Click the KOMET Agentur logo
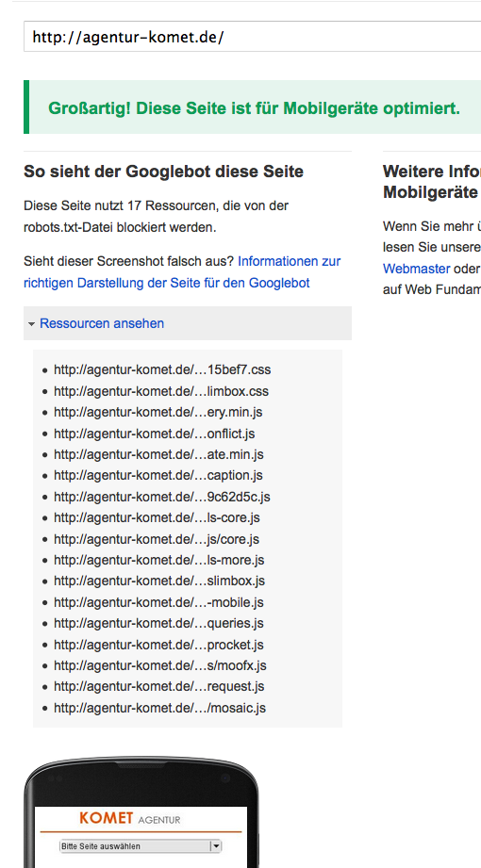The image size is (481, 868). coord(130,819)
